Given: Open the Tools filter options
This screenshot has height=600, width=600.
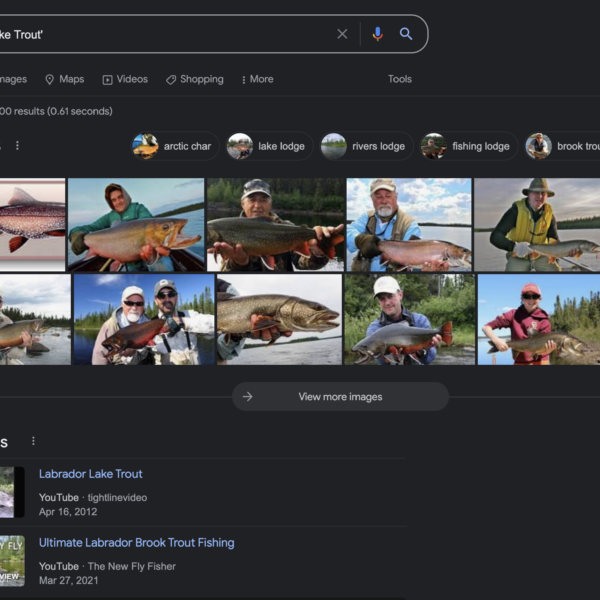Looking at the screenshot, I should pos(399,79).
